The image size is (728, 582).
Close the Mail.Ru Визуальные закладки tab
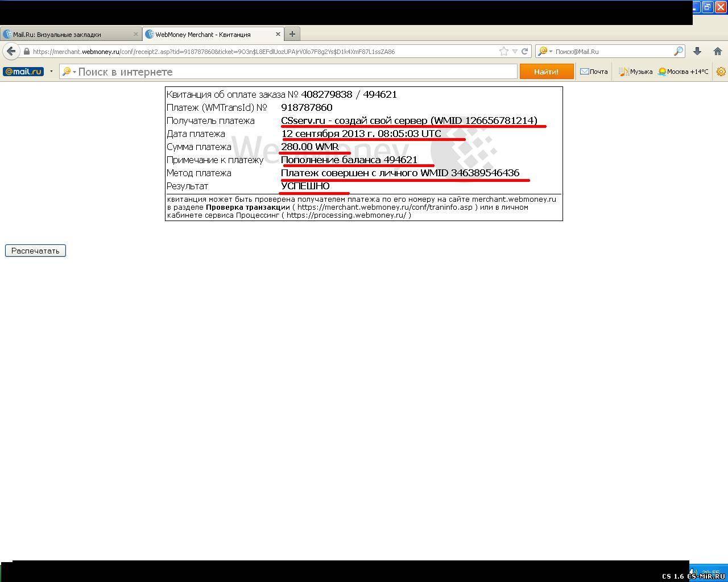click(135, 34)
